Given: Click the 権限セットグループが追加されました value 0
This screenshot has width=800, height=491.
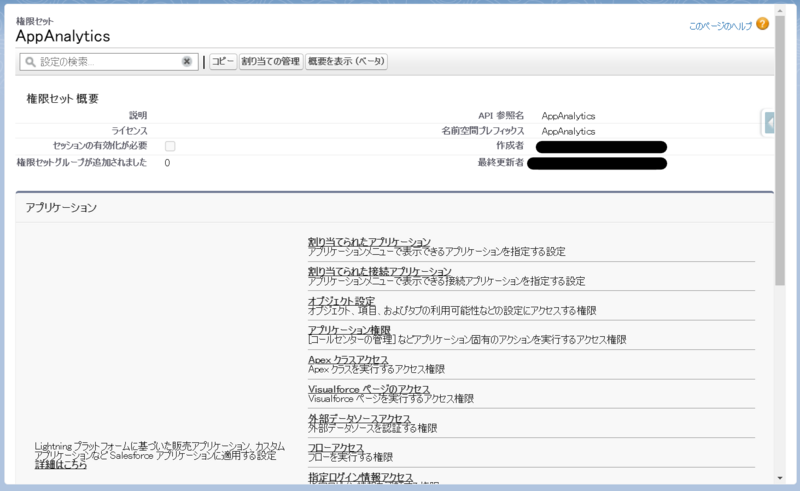Looking at the screenshot, I should (167, 163).
